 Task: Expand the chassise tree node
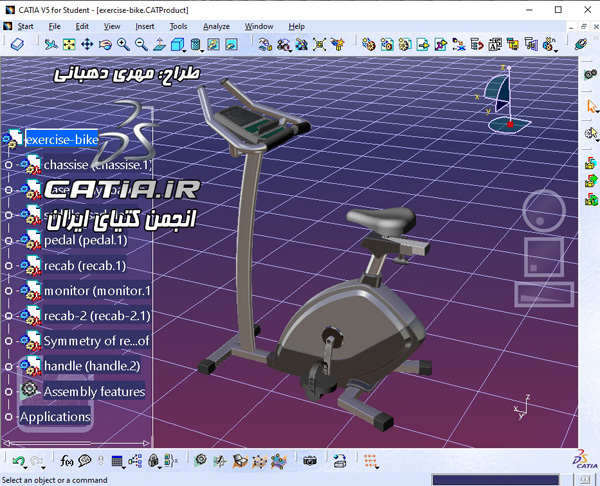click(8, 165)
